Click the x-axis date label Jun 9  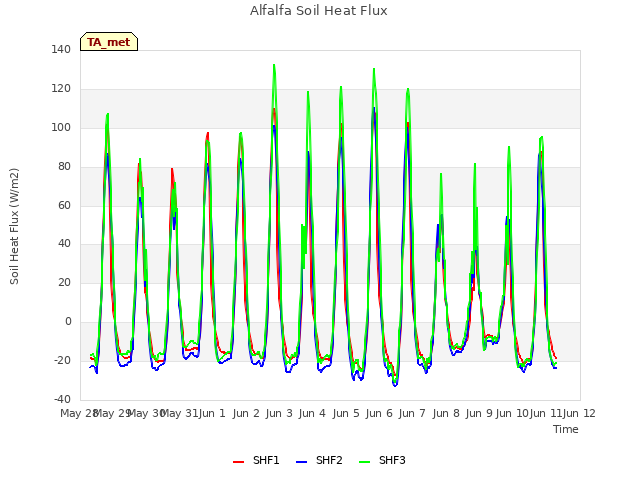479,413
